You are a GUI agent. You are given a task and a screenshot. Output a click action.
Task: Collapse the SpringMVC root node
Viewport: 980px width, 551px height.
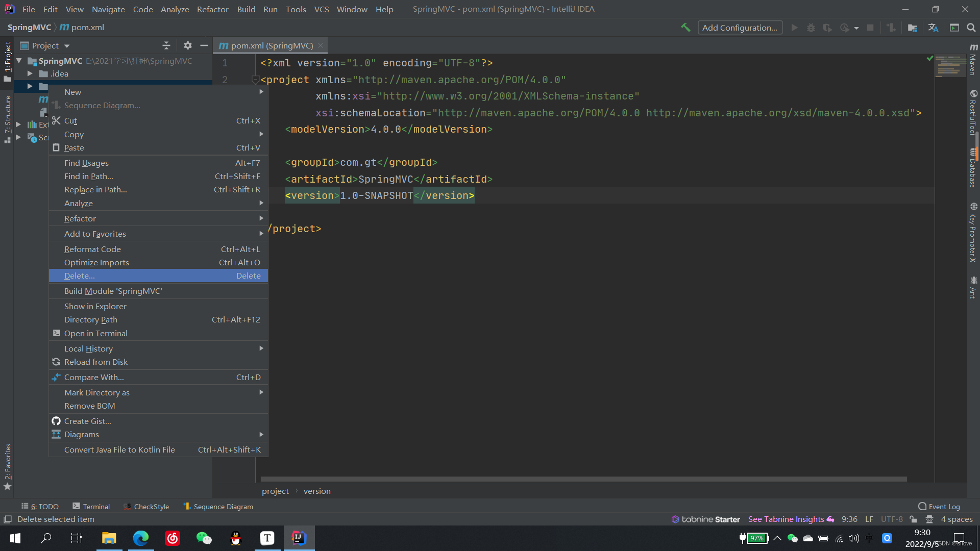tap(19, 61)
